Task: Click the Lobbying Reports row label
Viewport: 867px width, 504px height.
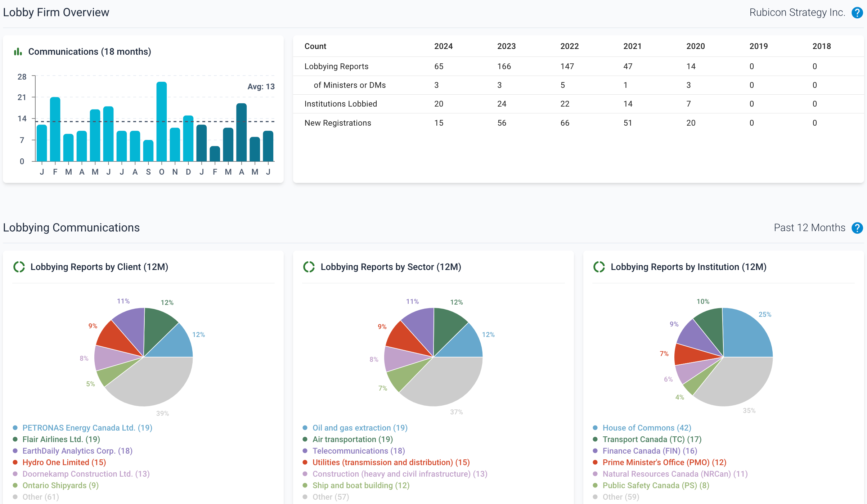Action: point(336,66)
